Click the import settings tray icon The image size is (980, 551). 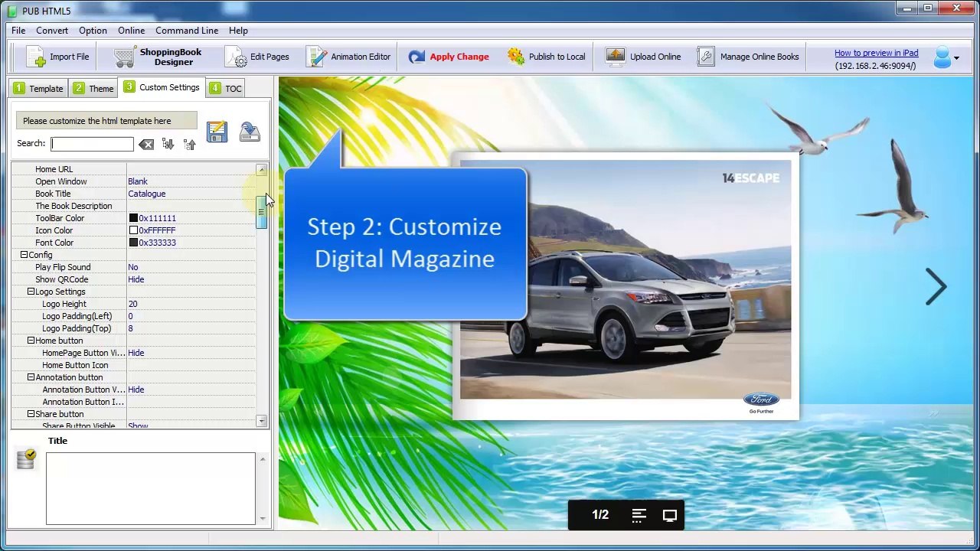tap(250, 132)
